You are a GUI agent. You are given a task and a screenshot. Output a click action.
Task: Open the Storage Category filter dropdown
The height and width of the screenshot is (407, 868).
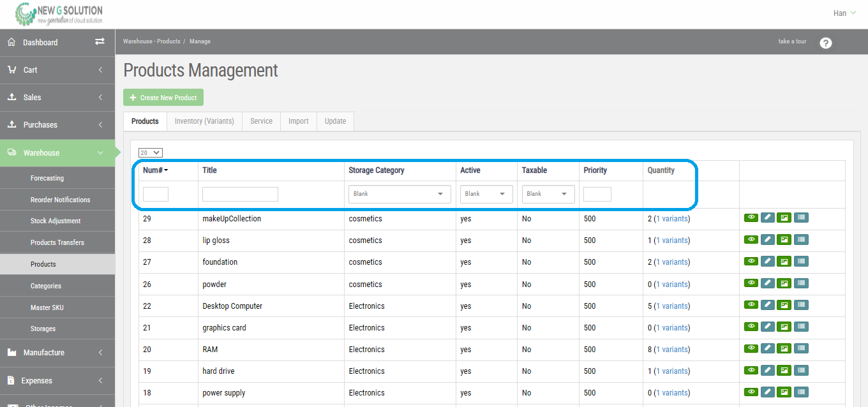point(400,194)
